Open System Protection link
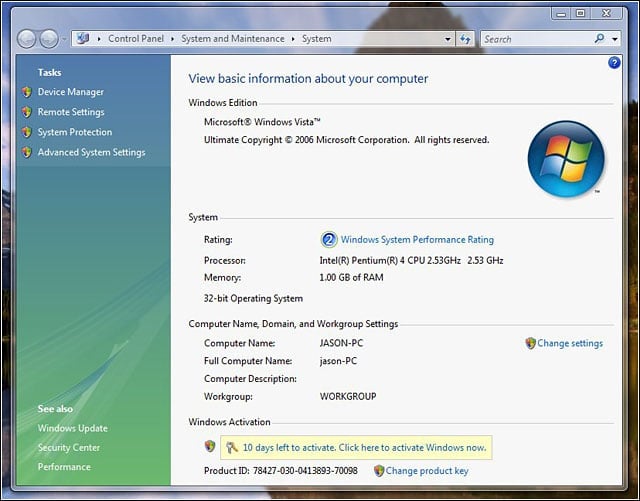The image size is (640, 501). [x=75, y=132]
